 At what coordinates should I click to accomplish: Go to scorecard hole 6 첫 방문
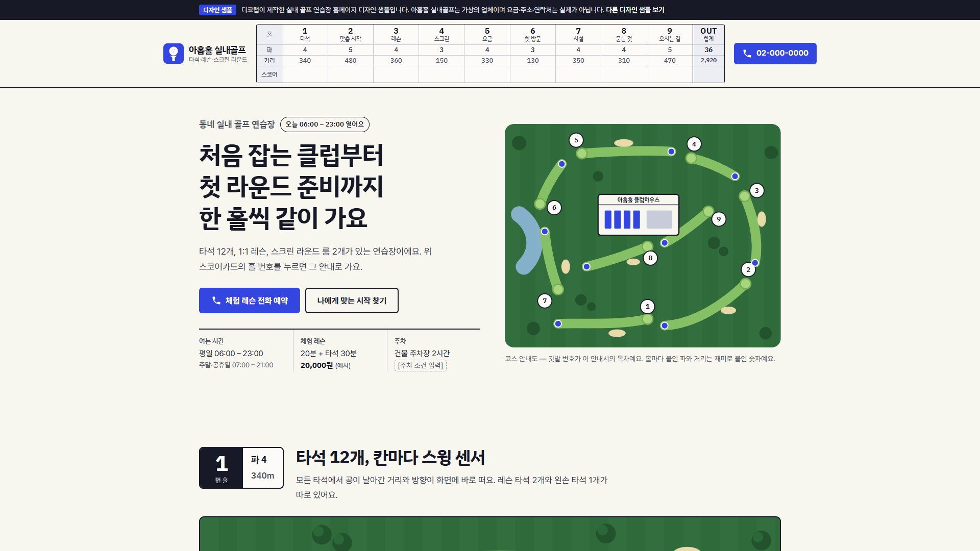click(x=533, y=34)
